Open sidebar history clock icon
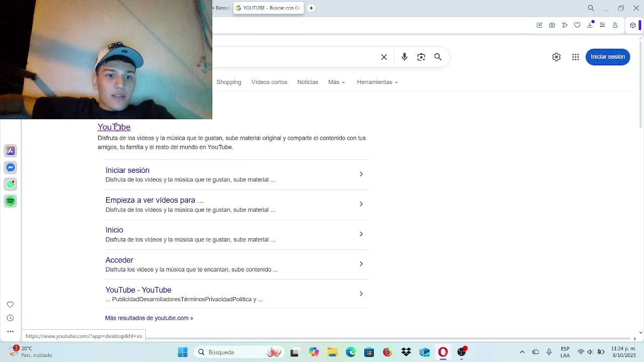The width and height of the screenshot is (644, 362). [x=10, y=318]
